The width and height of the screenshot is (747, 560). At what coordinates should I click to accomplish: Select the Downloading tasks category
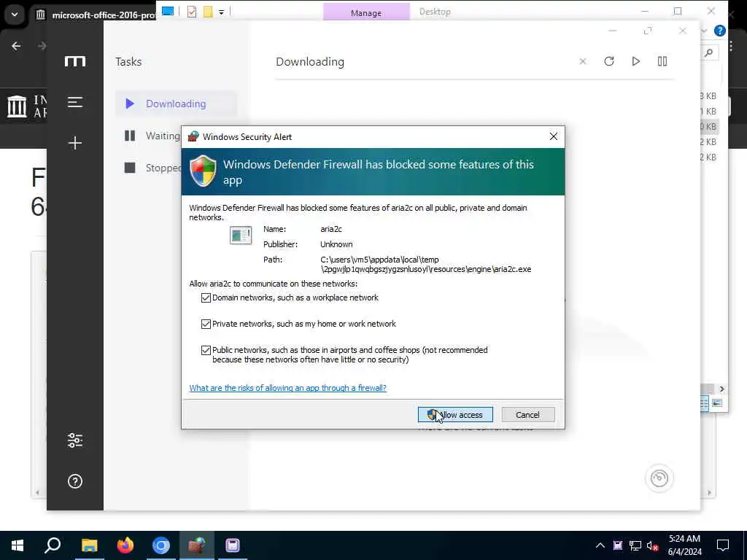tap(176, 104)
